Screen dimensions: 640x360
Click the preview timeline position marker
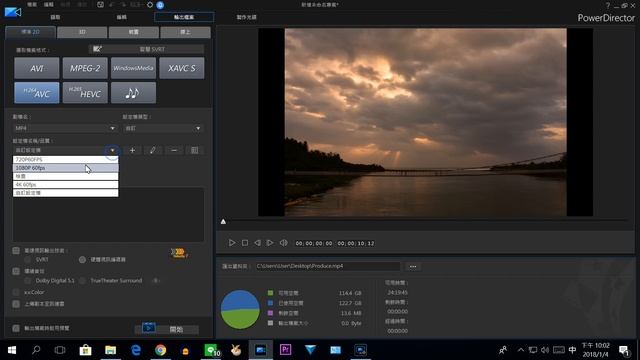(x=223, y=222)
